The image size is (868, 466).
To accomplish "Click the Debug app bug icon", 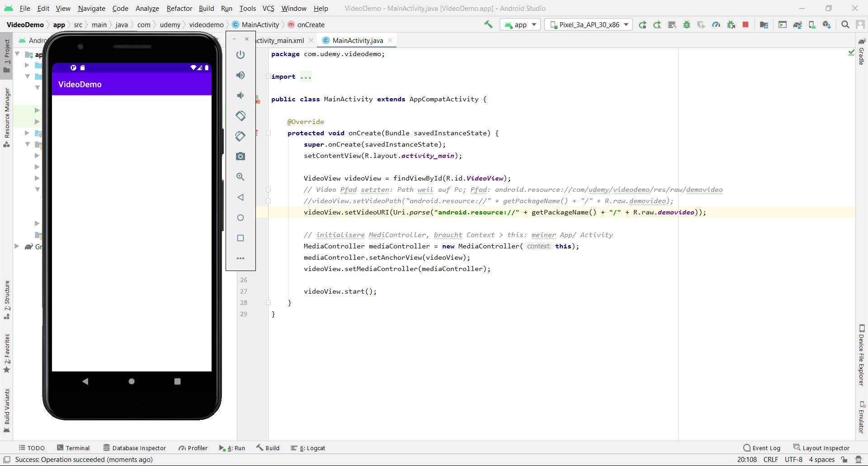I will (x=687, y=24).
